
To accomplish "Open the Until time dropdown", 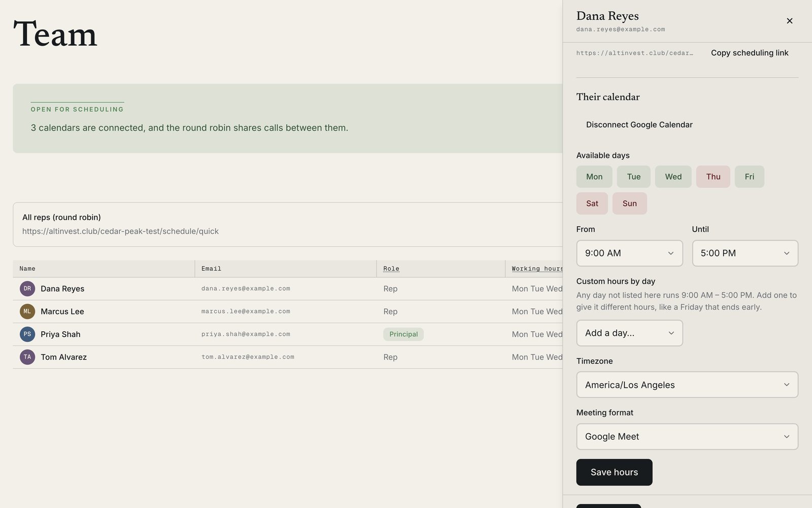I will coord(745,253).
